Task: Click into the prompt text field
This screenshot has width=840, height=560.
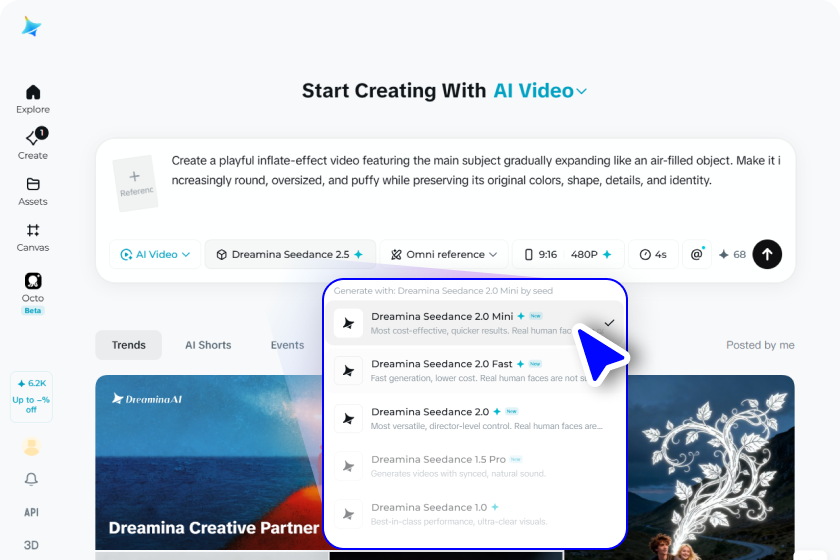Action: click(x=476, y=170)
